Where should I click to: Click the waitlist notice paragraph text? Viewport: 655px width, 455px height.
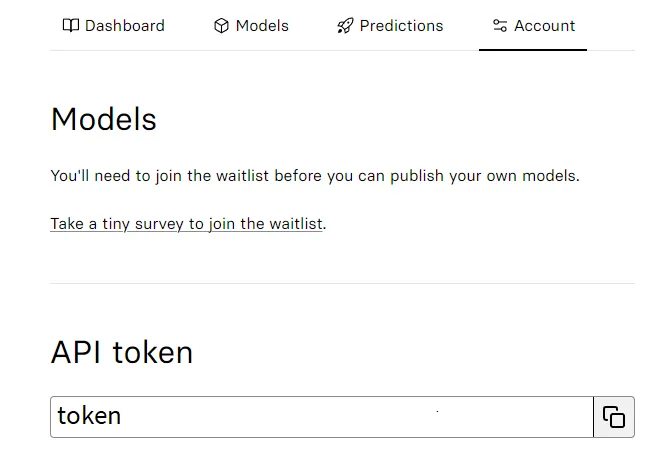pos(315,176)
